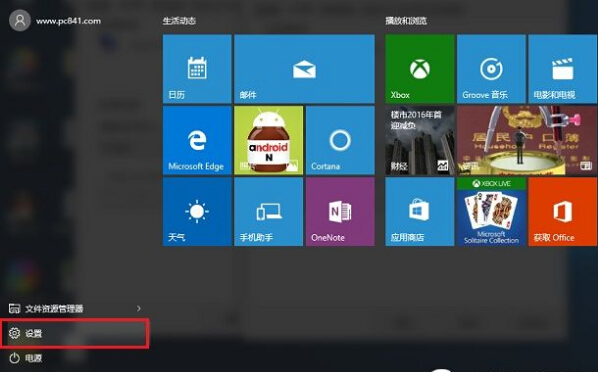Expand the 文件资源管理器 jump list arrow
Screen dimensions: 598x372
click(x=139, y=308)
